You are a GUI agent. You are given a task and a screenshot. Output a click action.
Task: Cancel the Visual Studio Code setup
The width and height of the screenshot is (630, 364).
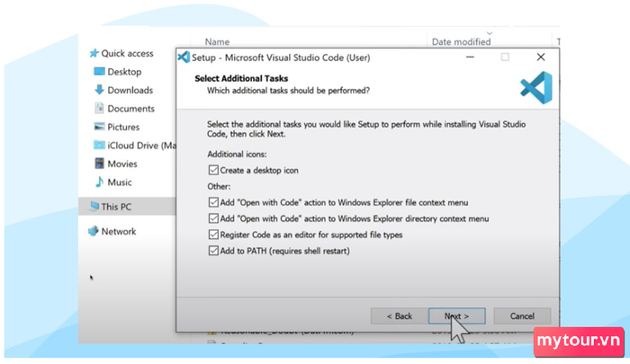tap(522, 316)
